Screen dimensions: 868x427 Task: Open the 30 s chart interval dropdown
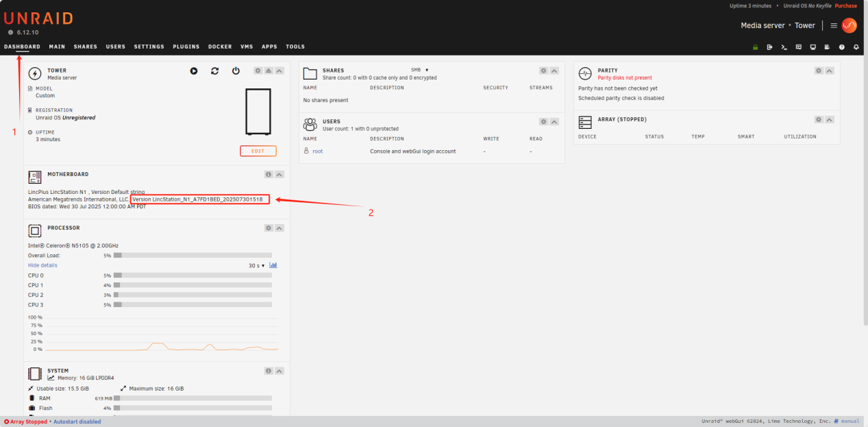[257, 265]
